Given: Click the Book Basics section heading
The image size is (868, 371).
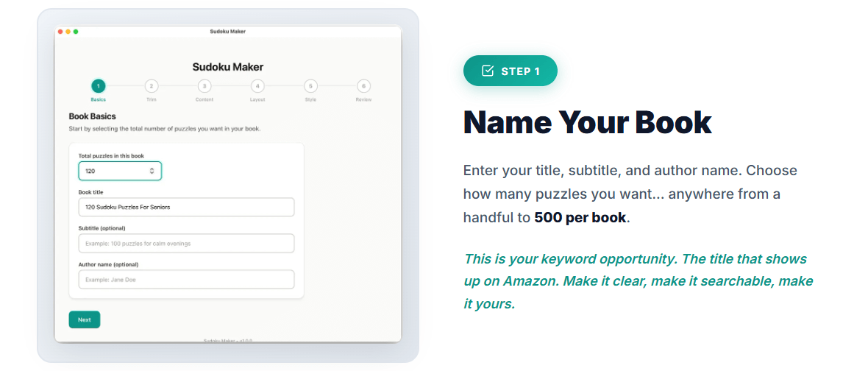Looking at the screenshot, I should point(92,116).
